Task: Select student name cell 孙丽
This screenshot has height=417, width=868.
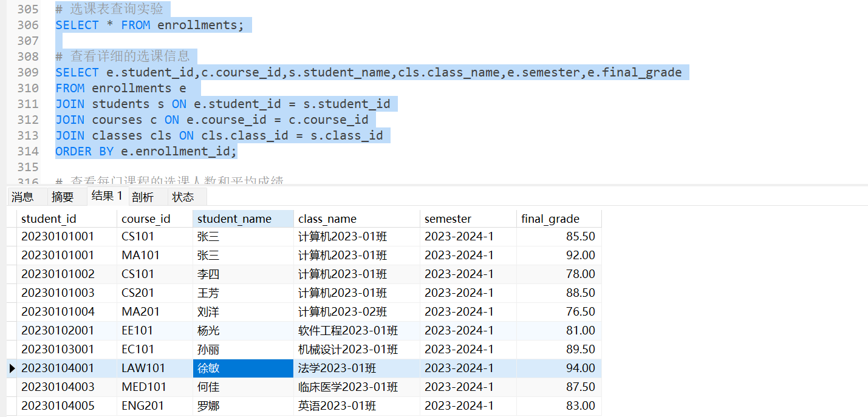Action: (243, 349)
